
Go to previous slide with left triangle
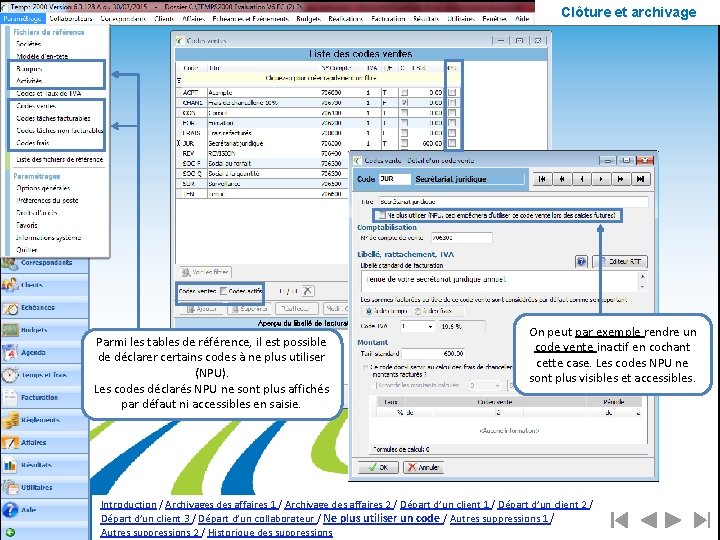(649, 520)
